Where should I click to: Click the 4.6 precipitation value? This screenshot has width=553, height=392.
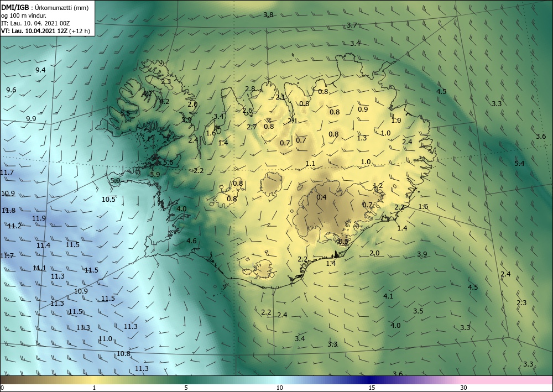(x=191, y=241)
